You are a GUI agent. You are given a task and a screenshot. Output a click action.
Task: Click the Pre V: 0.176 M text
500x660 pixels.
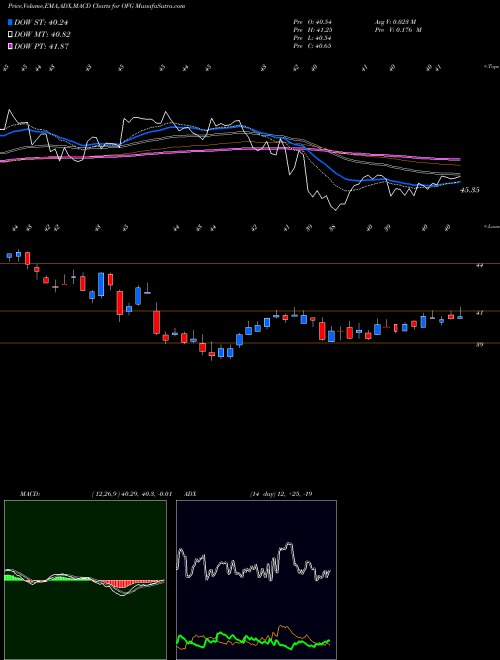point(398,30)
